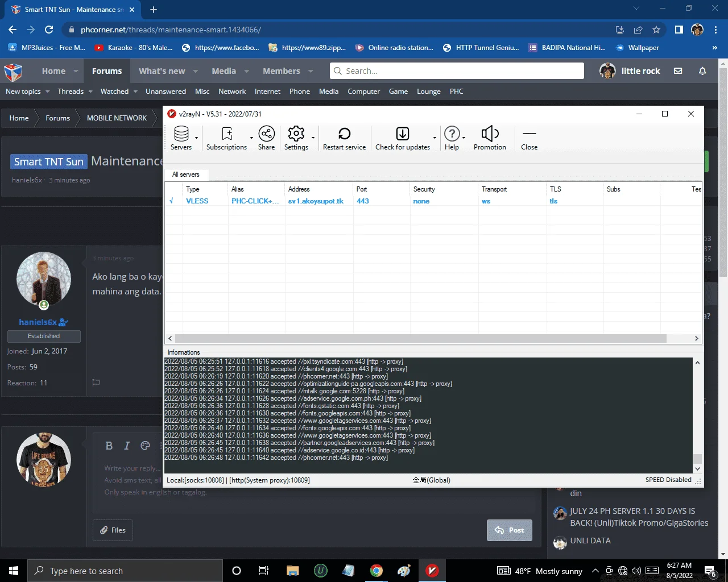Open the Windows Start menu

pyautogui.click(x=14, y=571)
